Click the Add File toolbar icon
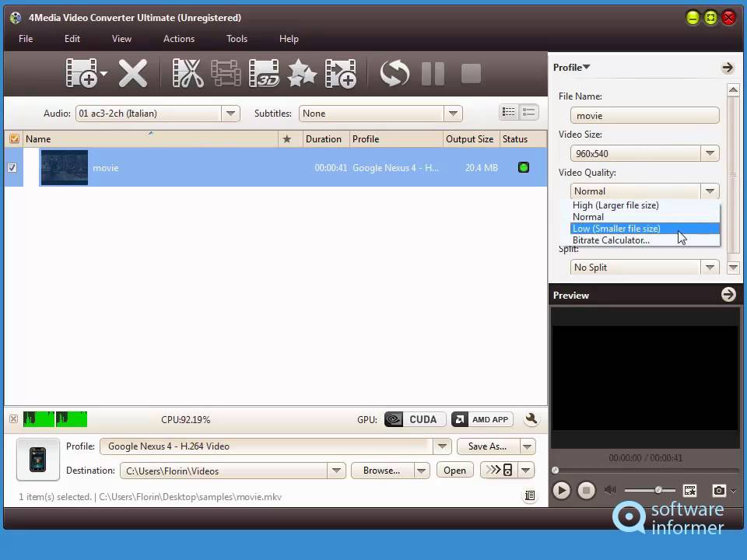747x560 pixels. (81, 73)
